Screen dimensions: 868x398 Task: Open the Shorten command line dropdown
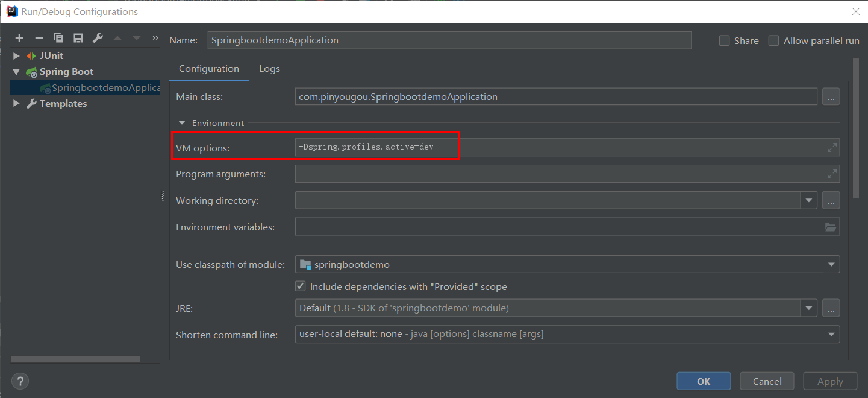point(832,334)
